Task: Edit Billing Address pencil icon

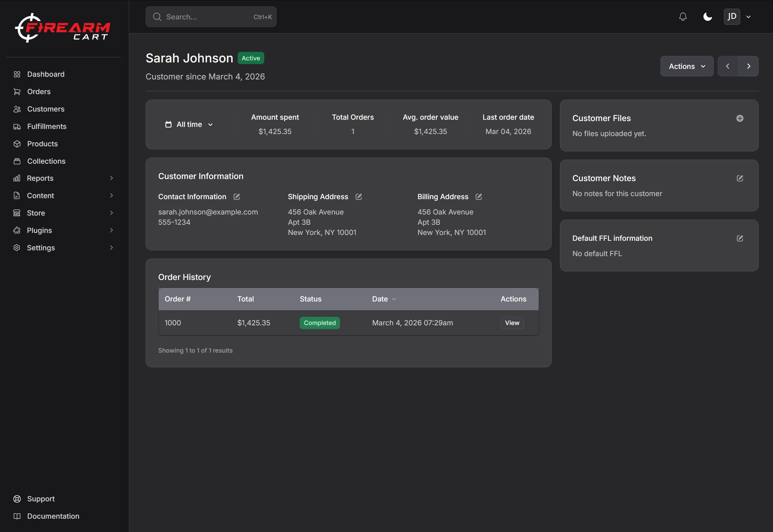Action: point(479,197)
